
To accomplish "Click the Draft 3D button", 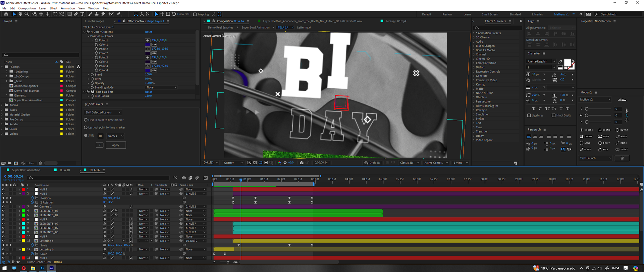I will (373, 163).
